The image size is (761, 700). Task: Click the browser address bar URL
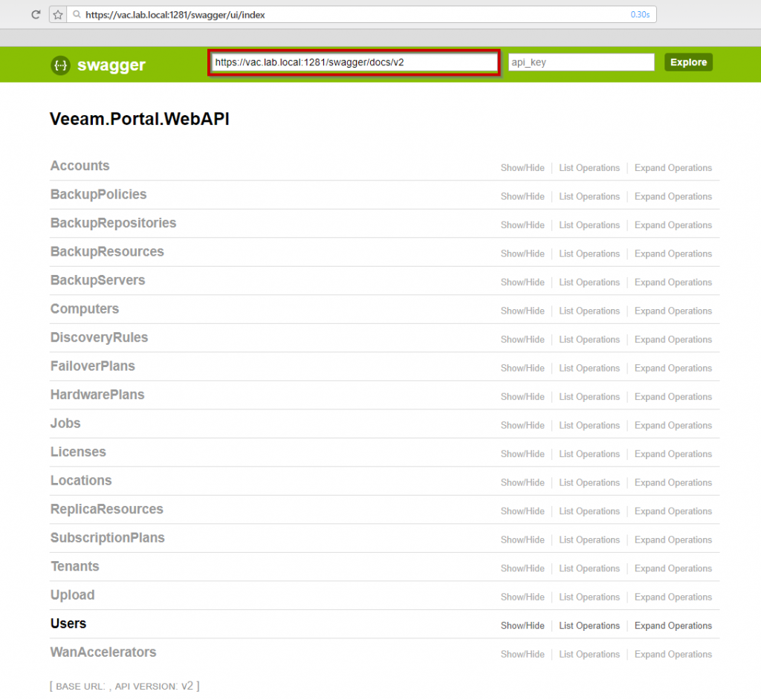coord(175,15)
